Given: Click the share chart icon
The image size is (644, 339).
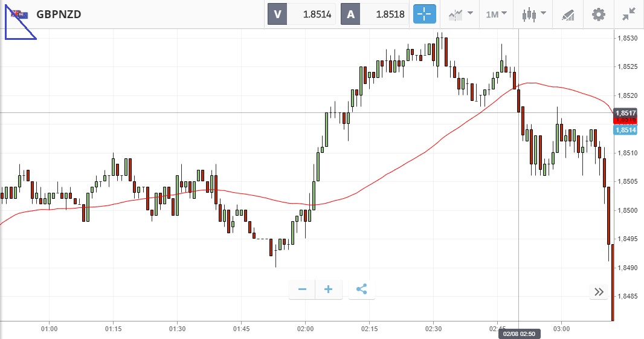Looking at the screenshot, I should point(361,289).
